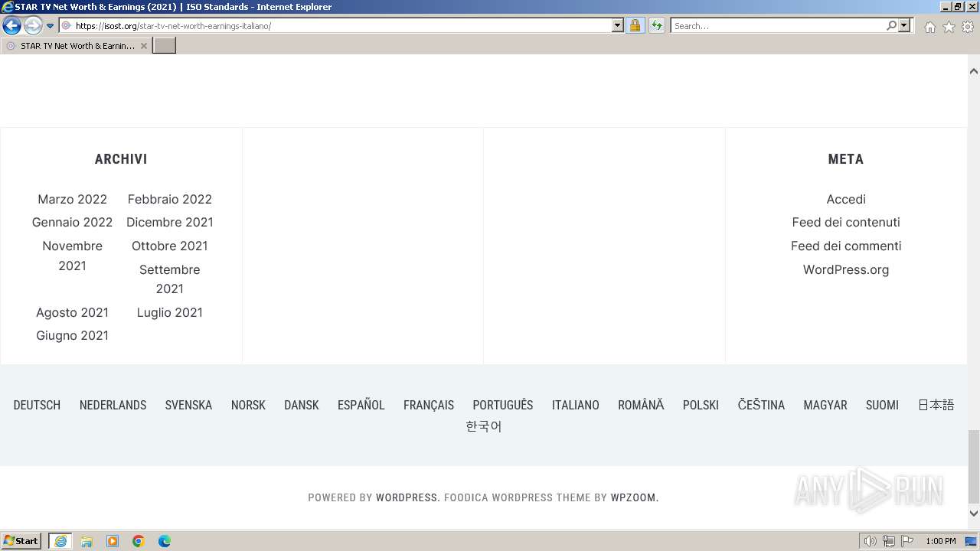Viewport: 980px width, 551px height.
Task: Switch language to Español
Action: [361, 405]
